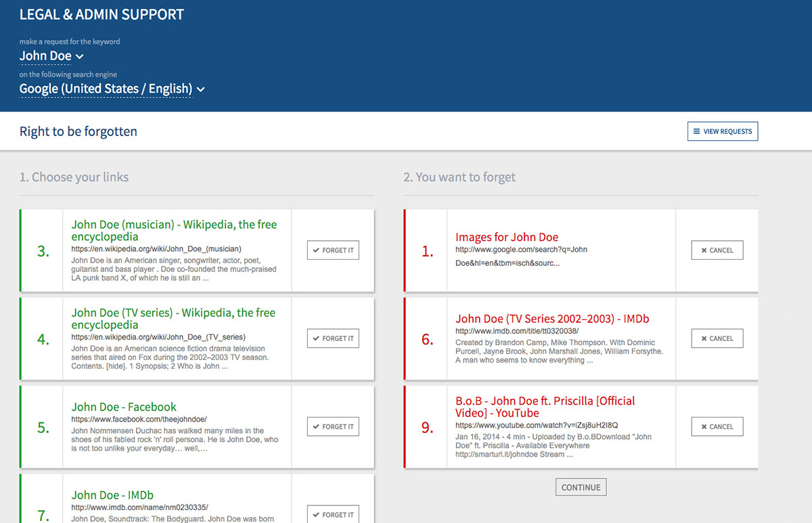Image resolution: width=812 pixels, height=523 pixels.
Task: Click the LEGAL & ADMIN SUPPORT header title
Action: tap(101, 14)
